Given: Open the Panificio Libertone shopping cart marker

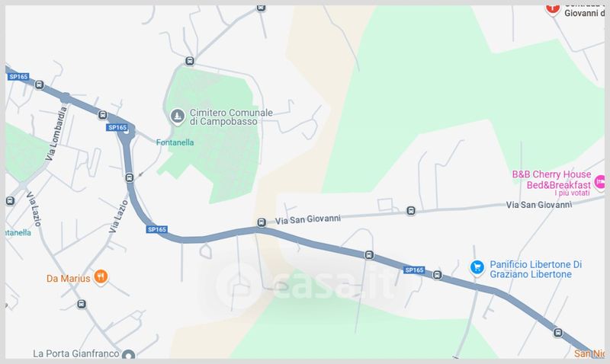Looking at the screenshot, I should (477, 267).
